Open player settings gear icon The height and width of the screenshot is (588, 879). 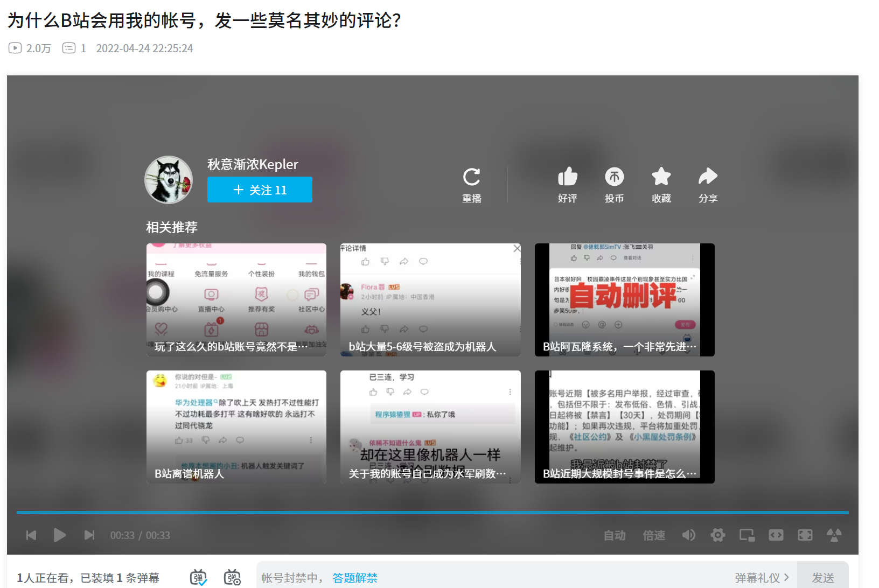[x=717, y=535]
